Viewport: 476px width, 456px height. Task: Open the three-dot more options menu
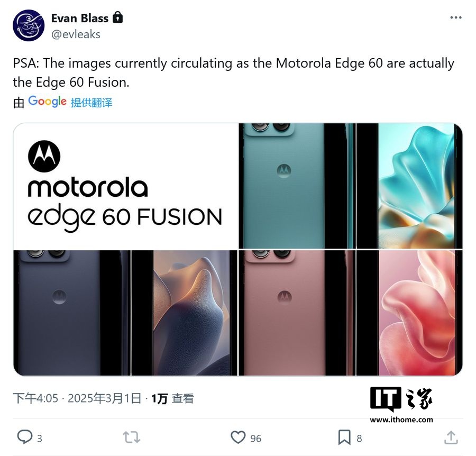coord(456,17)
